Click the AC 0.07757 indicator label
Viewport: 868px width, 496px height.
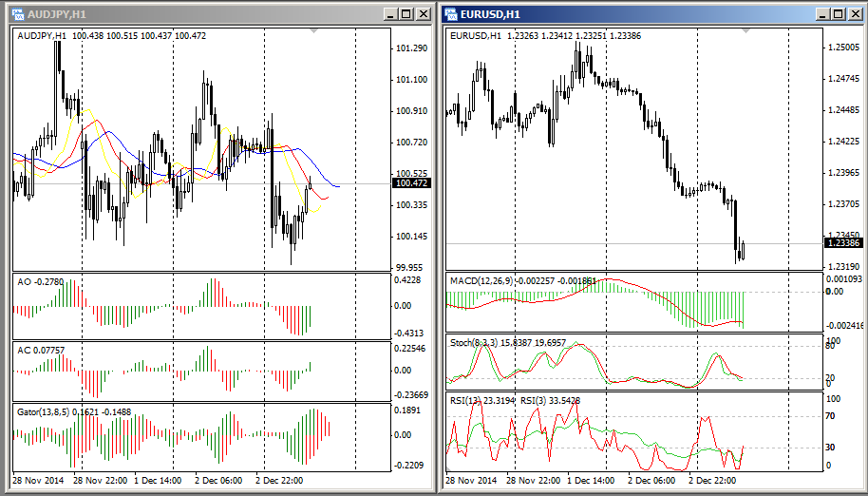point(41,351)
